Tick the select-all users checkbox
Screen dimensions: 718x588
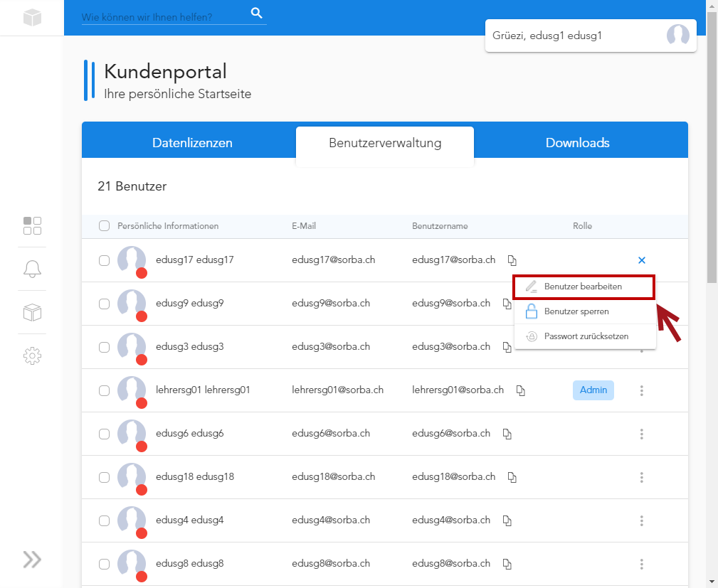105,226
